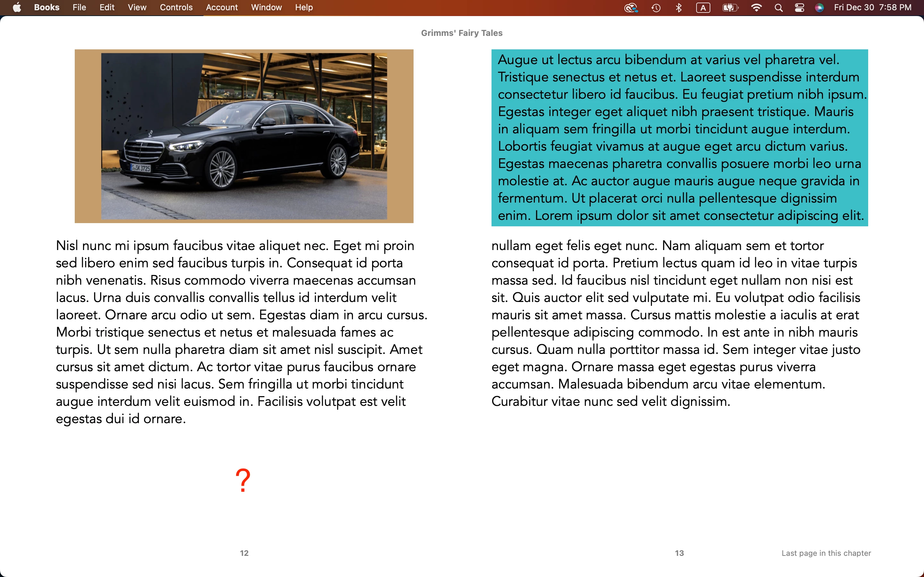Click the Grimms' Fairy Tales title
Screen dimensions: 924x577
(462, 33)
